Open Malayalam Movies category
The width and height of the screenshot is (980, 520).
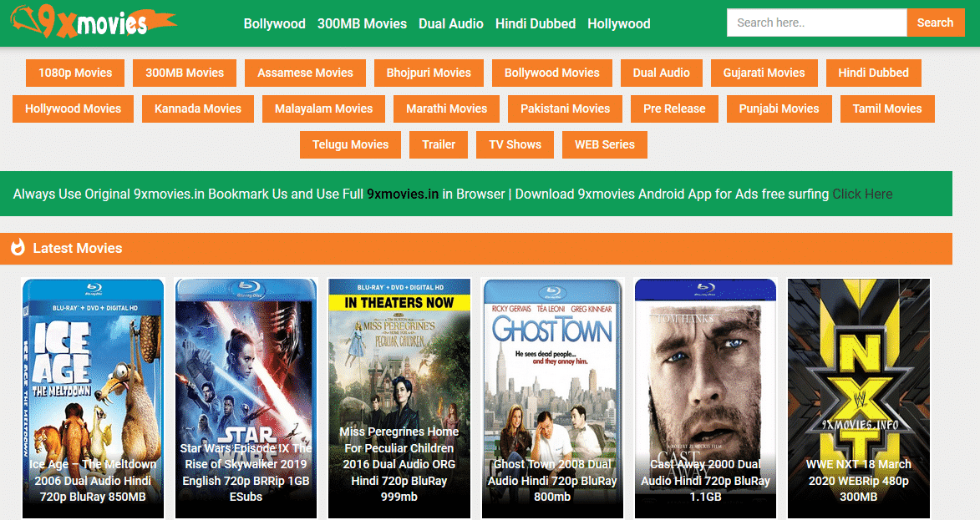324,109
